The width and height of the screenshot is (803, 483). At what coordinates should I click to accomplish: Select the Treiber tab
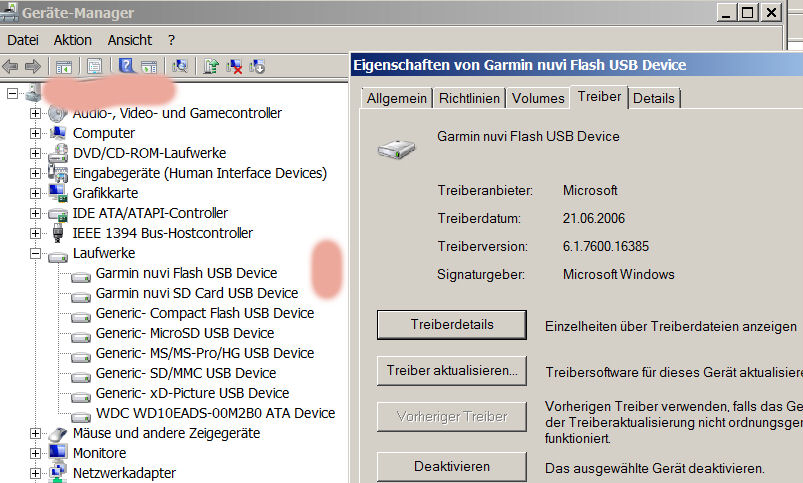coord(599,97)
